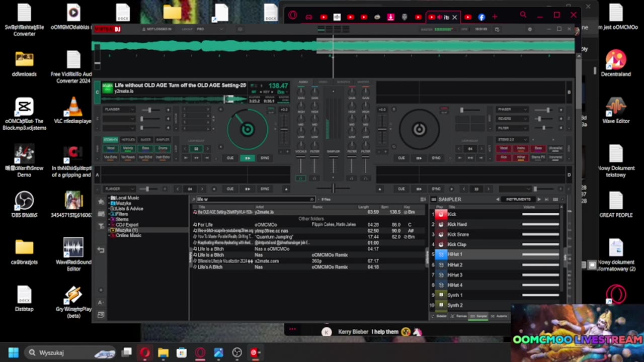This screenshot has height=362, width=644.
Task: Select the HOTCUES pad tab on left deck
Action: point(128,139)
